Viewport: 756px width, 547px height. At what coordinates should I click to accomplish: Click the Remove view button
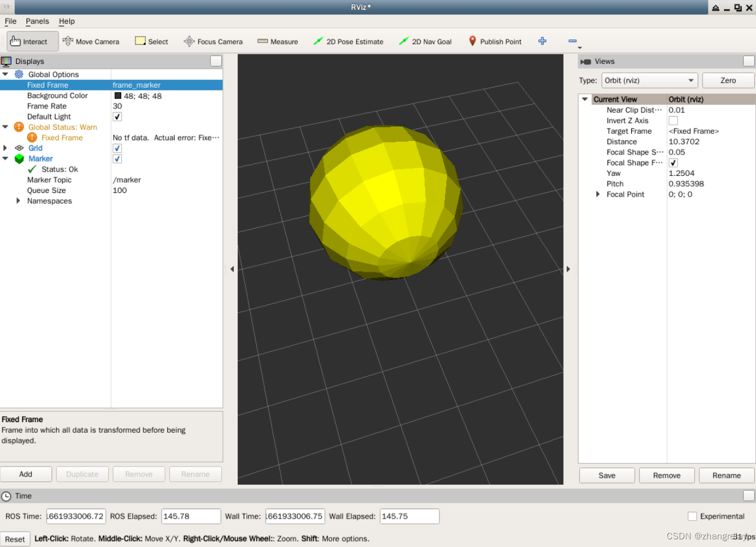(667, 475)
